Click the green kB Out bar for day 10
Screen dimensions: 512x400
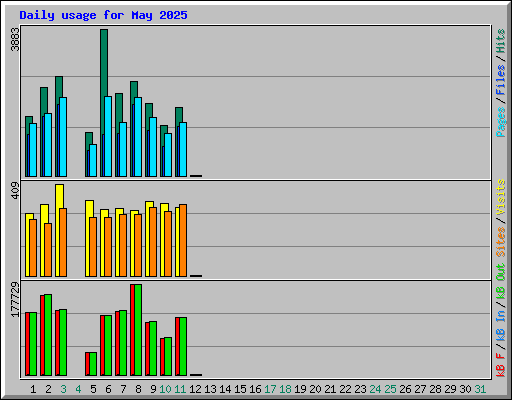[x=168, y=357]
